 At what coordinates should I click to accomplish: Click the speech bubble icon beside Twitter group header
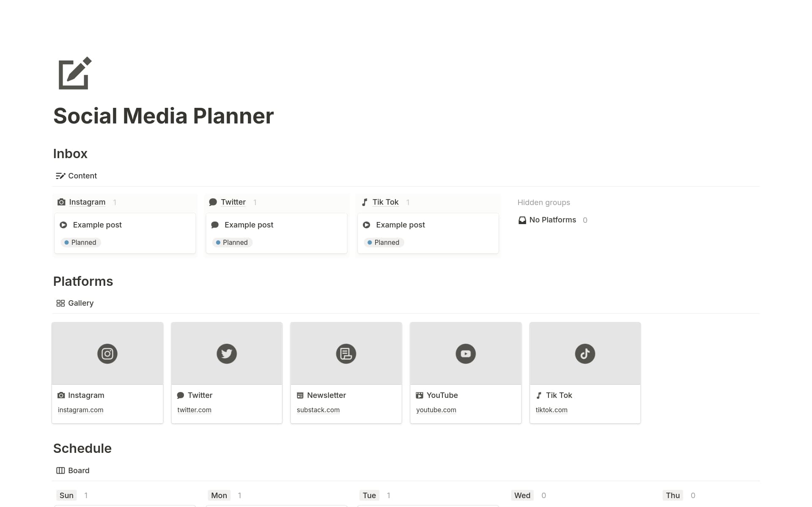(213, 202)
